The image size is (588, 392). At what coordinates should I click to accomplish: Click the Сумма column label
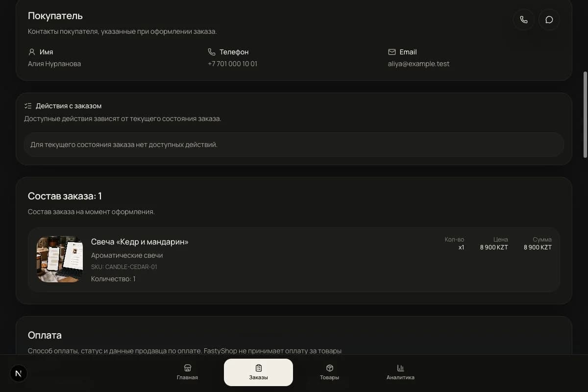(542, 240)
